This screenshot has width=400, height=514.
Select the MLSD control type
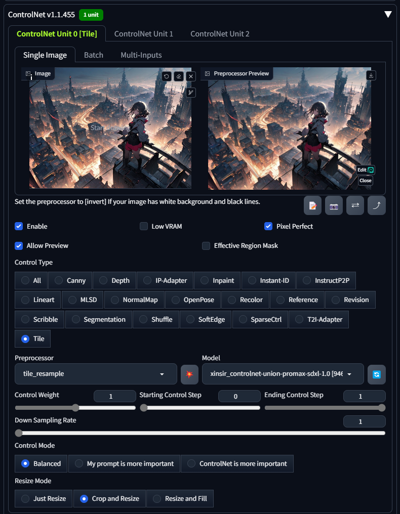pos(82,300)
